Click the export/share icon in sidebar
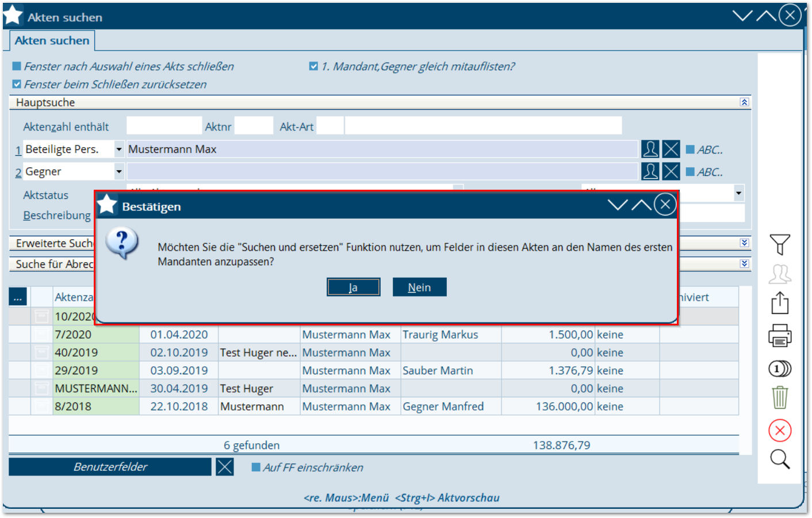Viewport: 812px width, 518px height. tap(780, 303)
